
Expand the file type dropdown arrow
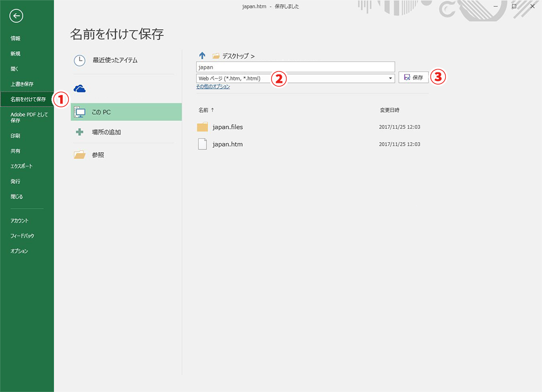(391, 78)
